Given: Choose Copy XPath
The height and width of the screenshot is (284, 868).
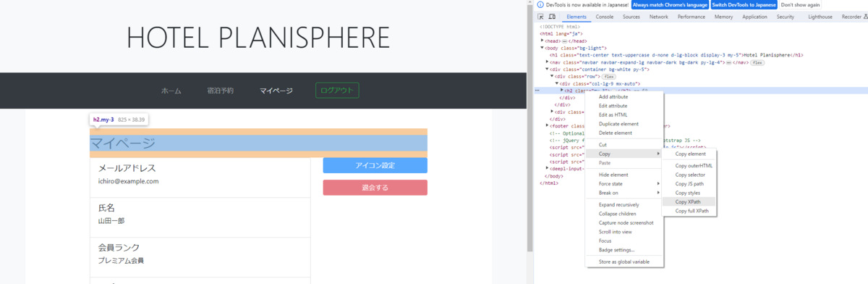Looking at the screenshot, I should (689, 201).
